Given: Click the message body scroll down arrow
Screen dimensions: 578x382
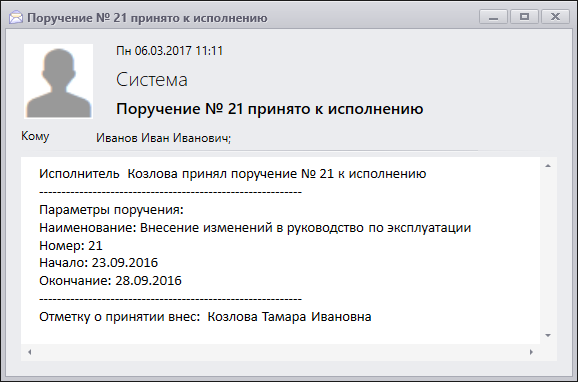Looking at the screenshot, I should click(x=548, y=335).
